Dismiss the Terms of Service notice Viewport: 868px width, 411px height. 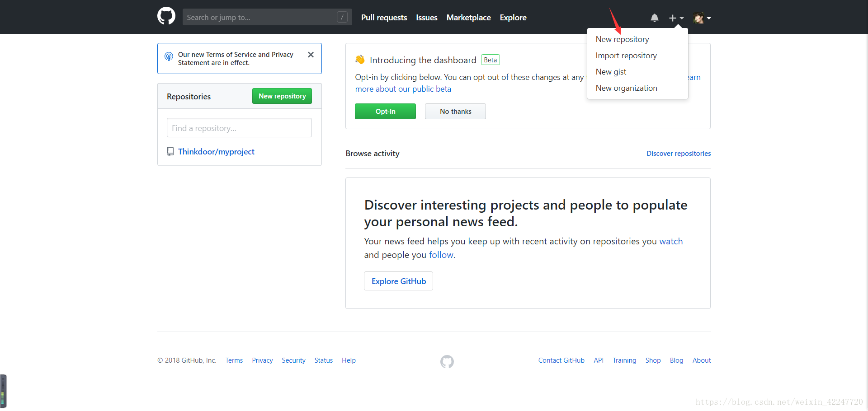point(311,55)
